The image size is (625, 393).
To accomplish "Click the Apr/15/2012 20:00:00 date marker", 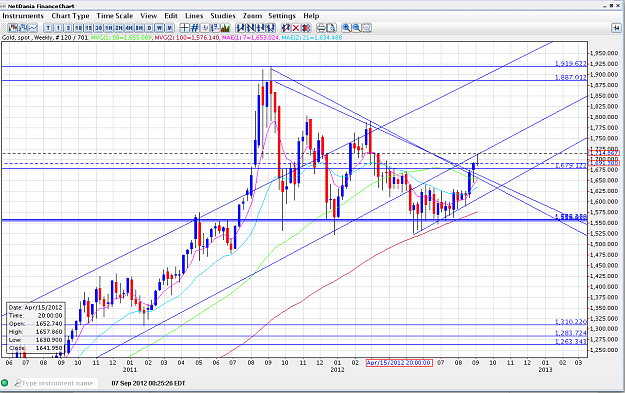I will coord(399,363).
